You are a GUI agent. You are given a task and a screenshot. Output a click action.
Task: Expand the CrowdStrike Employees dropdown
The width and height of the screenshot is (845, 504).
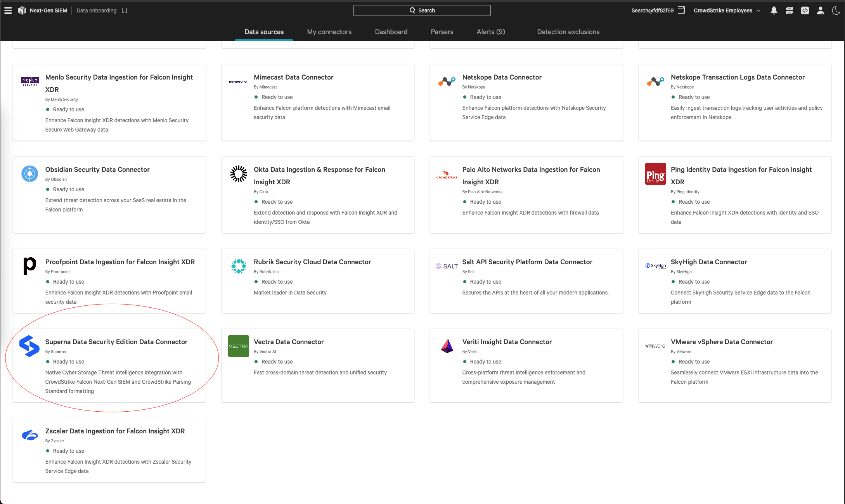point(727,10)
